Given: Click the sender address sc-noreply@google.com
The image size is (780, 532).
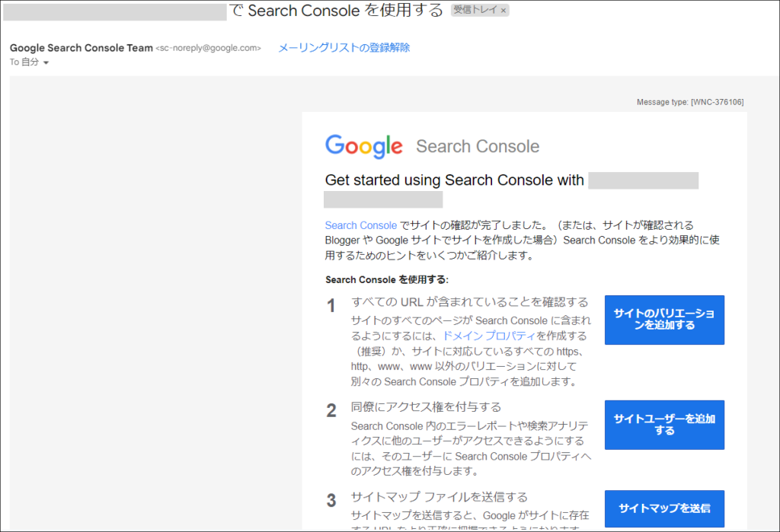Looking at the screenshot, I should click(x=209, y=48).
